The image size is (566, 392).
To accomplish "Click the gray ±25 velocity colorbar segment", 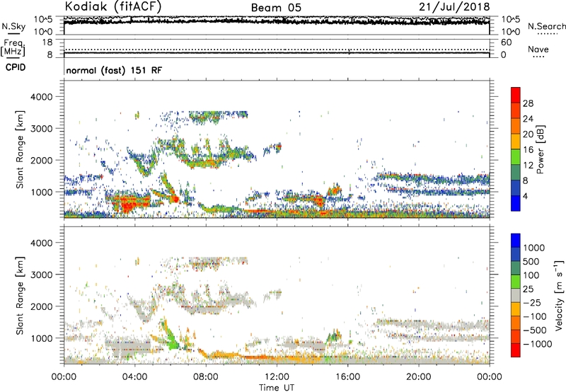I will [x=516, y=295].
